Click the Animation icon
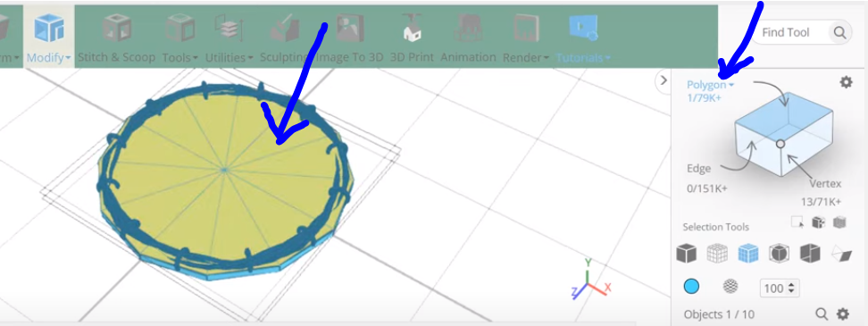 [x=468, y=28]
